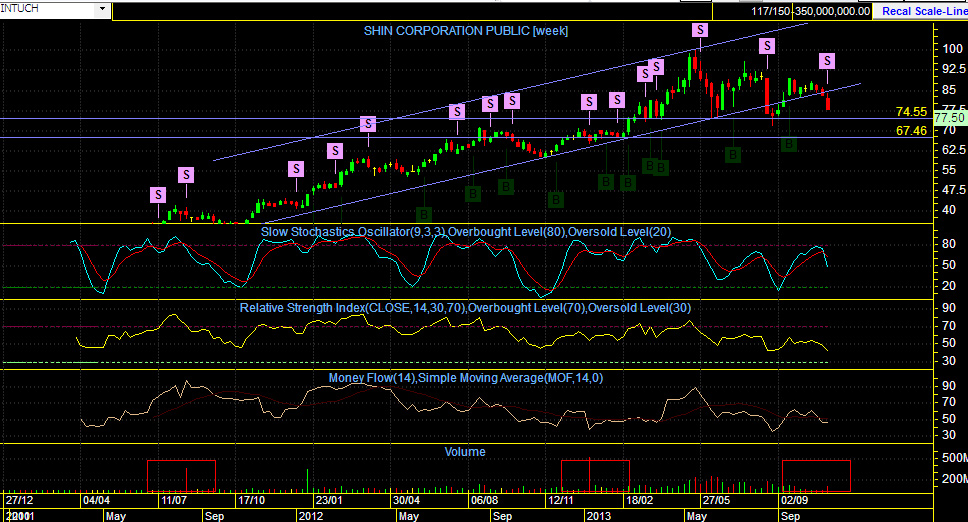Click the topmost S sell marker near 100

pyautogui.click(x=699, y=30)
